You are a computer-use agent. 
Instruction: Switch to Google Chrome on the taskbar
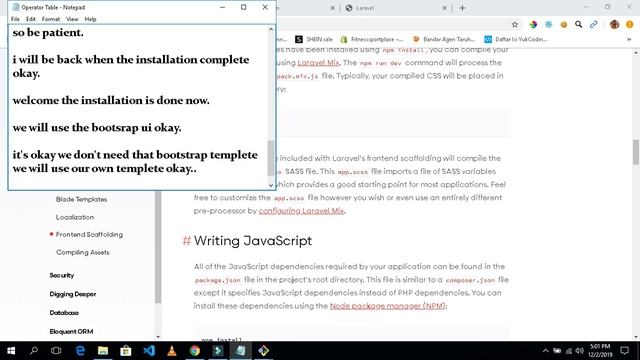click(x=195, y=351)
